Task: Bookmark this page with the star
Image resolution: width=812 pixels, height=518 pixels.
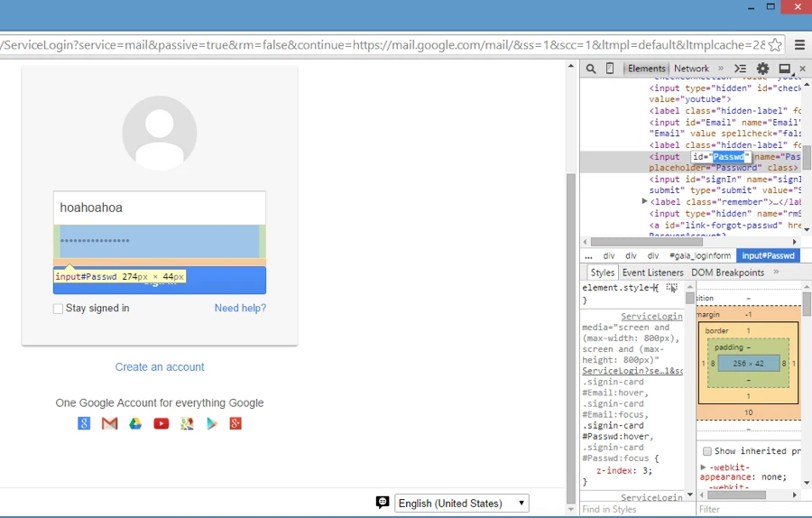Action: [775, 44]
